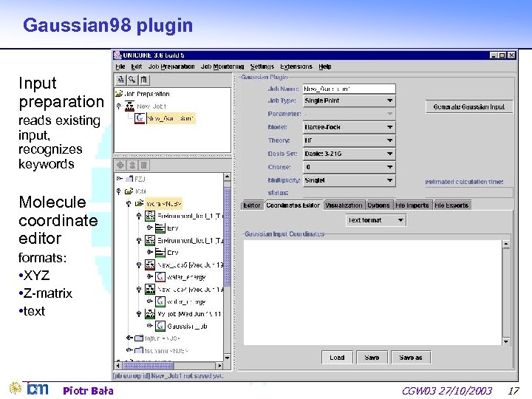Select the Gaussian_job tree item
The image size is (532, 399).
point(187,327)
